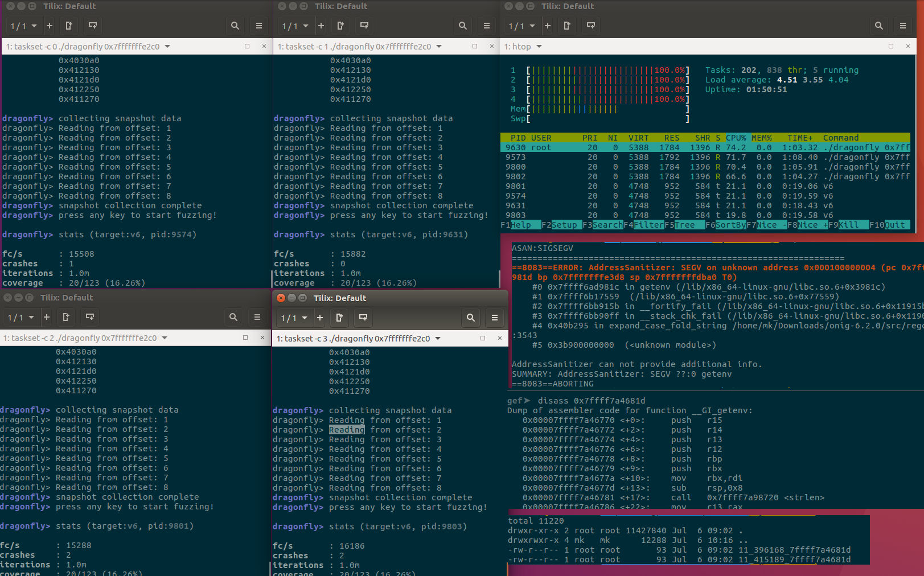
Task: Click F6 SortBy in htop footer
Action: click(726, 225)
